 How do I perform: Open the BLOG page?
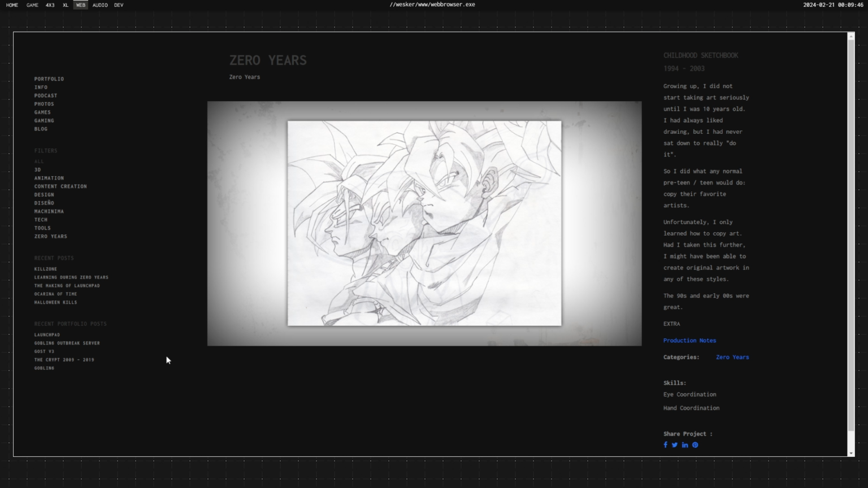(x=41, y=129)
